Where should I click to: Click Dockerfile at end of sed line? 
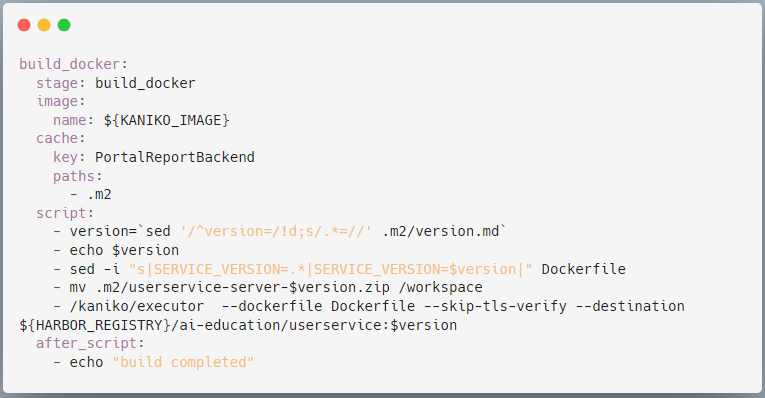[x=584, y=269]
